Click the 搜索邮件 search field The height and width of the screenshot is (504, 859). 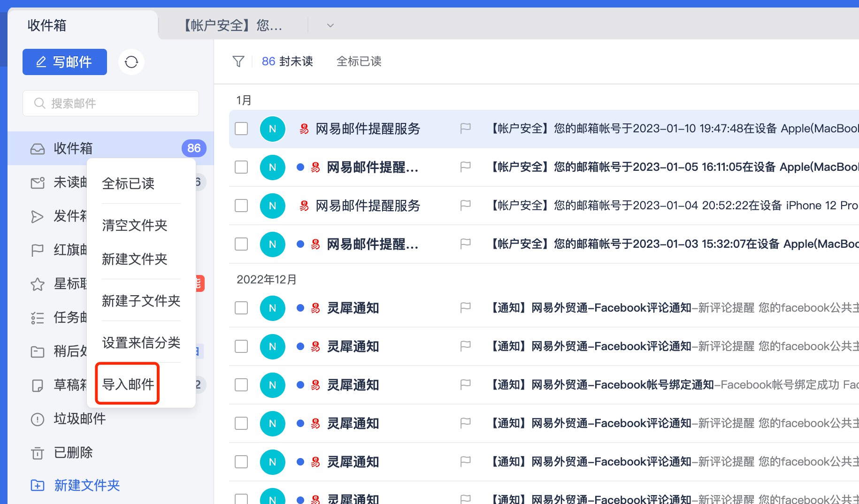click(111, 103)
